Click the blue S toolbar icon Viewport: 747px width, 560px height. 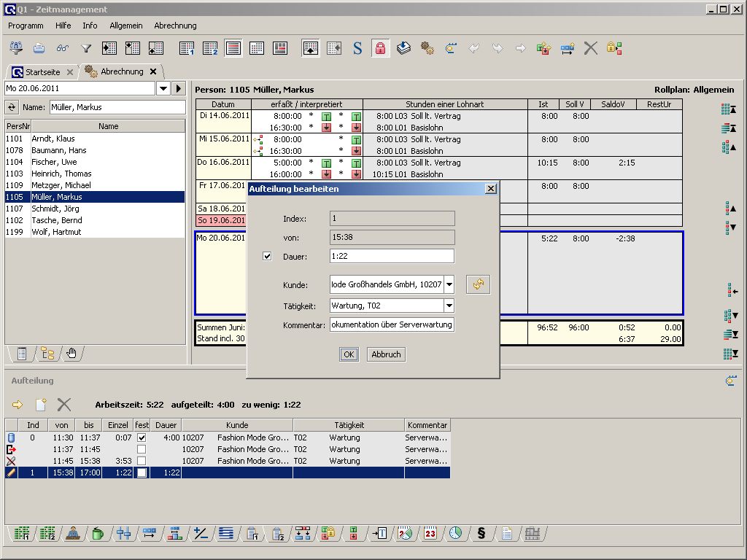(357, 48)
